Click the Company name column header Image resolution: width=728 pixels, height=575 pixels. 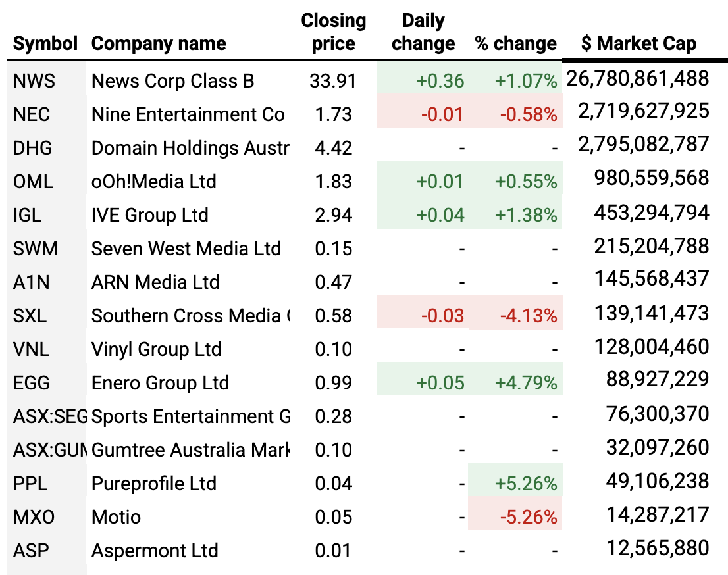click(x=159, y=43)
